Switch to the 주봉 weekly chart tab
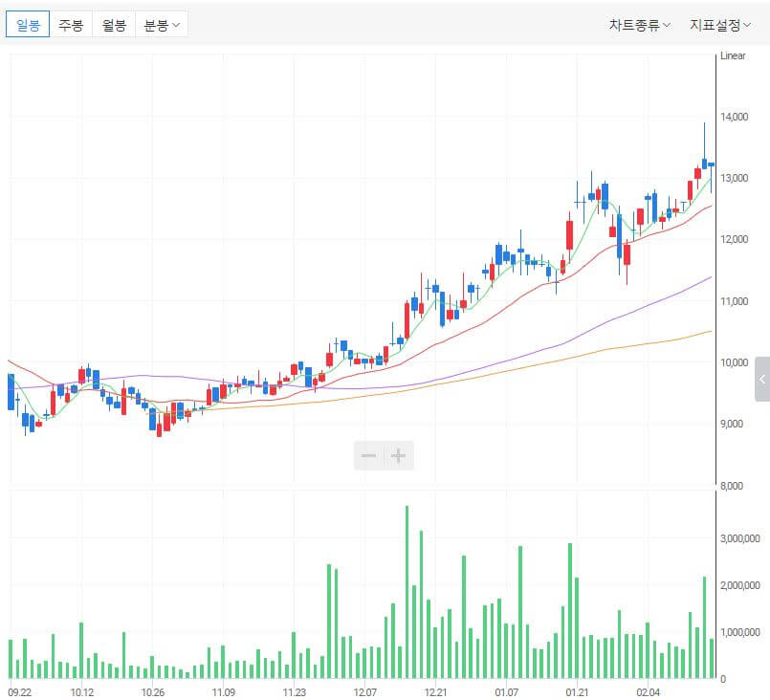 [x=71, y=24]
